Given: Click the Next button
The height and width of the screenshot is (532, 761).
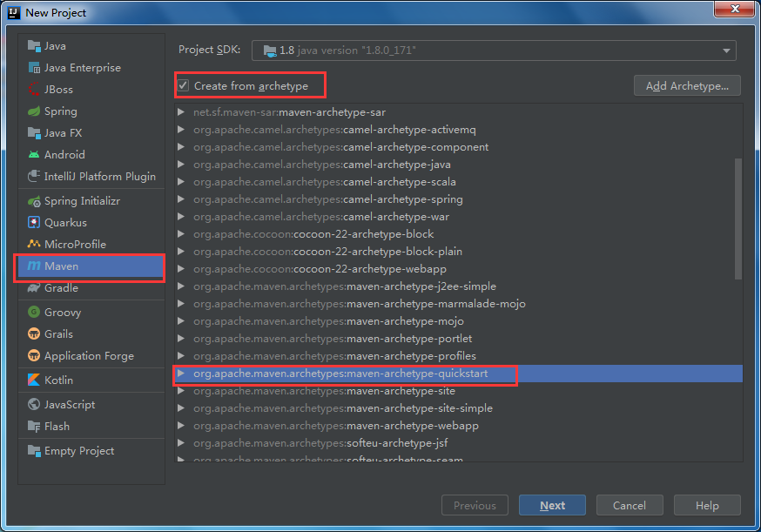Looking at the screenshot, I should [x=552, y=505].
